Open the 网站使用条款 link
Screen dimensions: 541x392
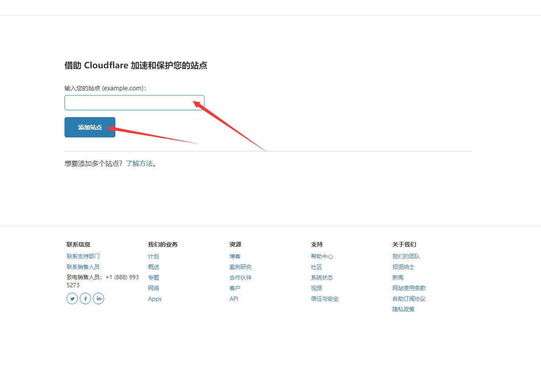coord(409,288)
